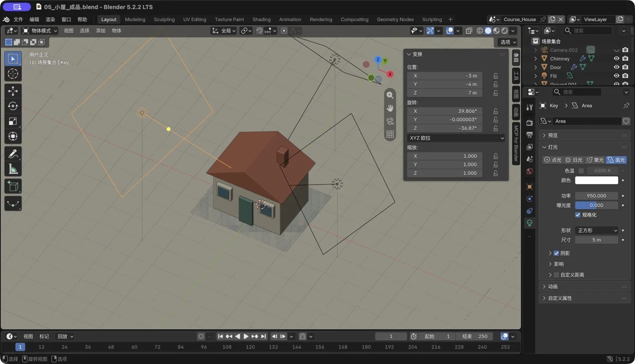Hide the Door object in viewport
Viewport: 635px width, 364px height.
click(616, 67)
